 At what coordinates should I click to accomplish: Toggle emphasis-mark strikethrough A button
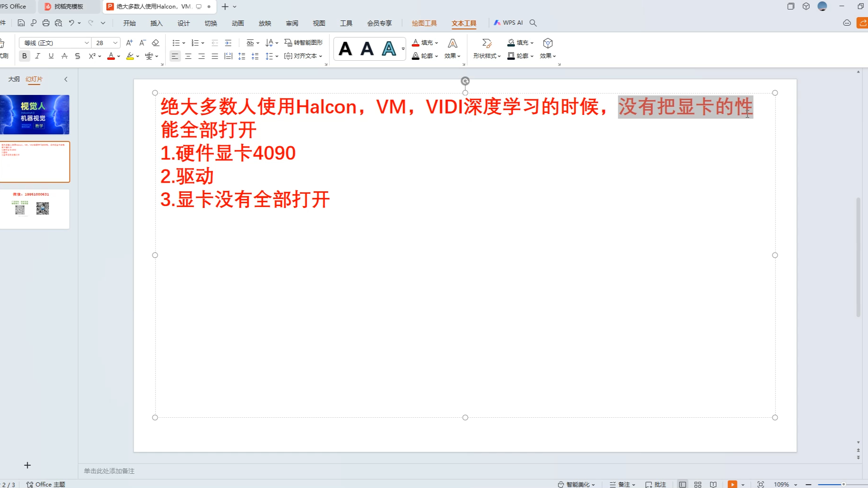pos(64,56)
